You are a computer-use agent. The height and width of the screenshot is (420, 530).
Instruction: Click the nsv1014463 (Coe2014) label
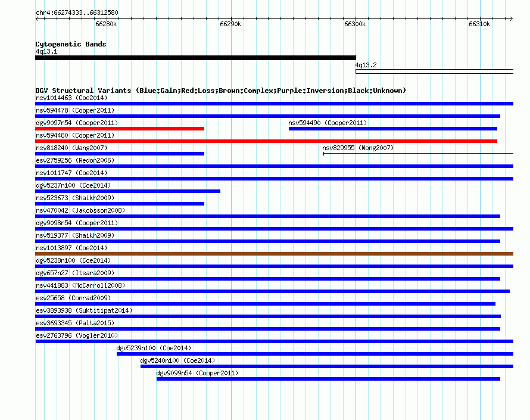click(71, 98)
